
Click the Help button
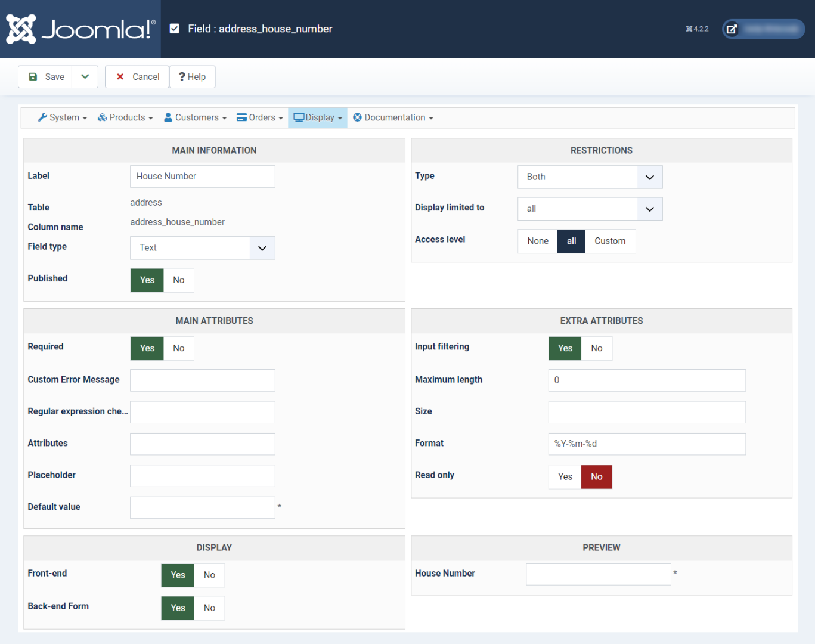coord(192,77)
